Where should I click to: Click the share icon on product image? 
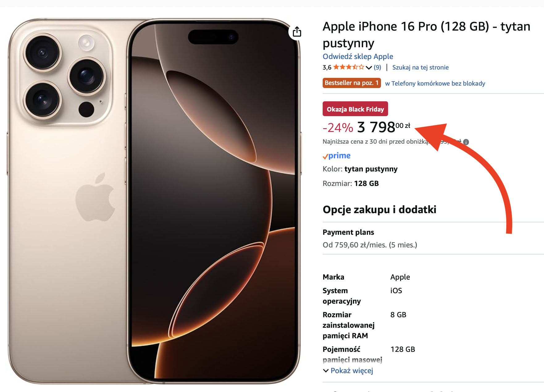[297, 31]
